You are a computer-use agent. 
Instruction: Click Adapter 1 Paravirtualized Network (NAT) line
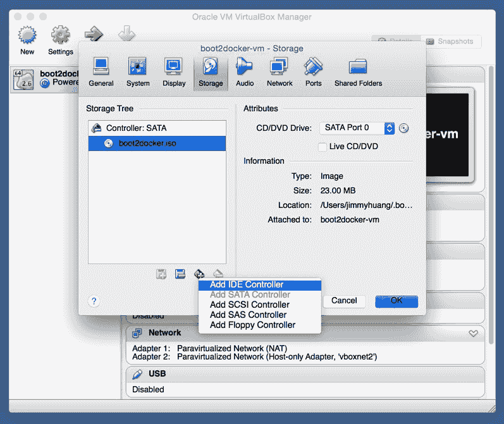209,349
